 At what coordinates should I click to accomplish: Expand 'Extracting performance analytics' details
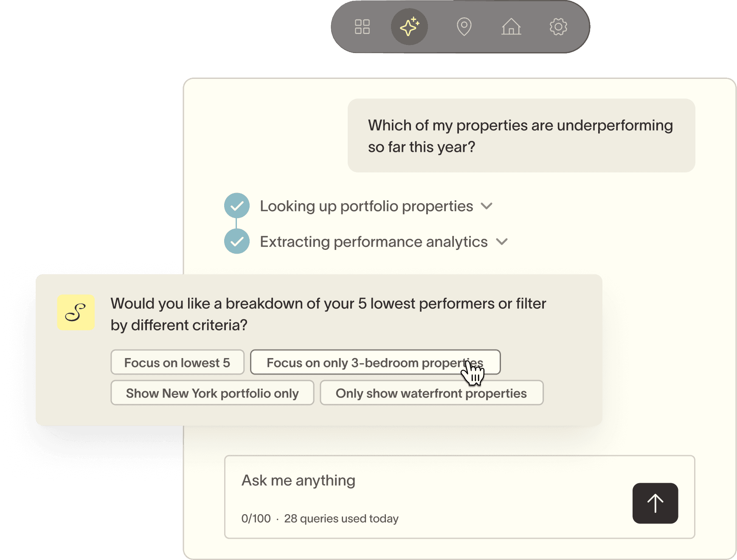[x=501, y=241]
